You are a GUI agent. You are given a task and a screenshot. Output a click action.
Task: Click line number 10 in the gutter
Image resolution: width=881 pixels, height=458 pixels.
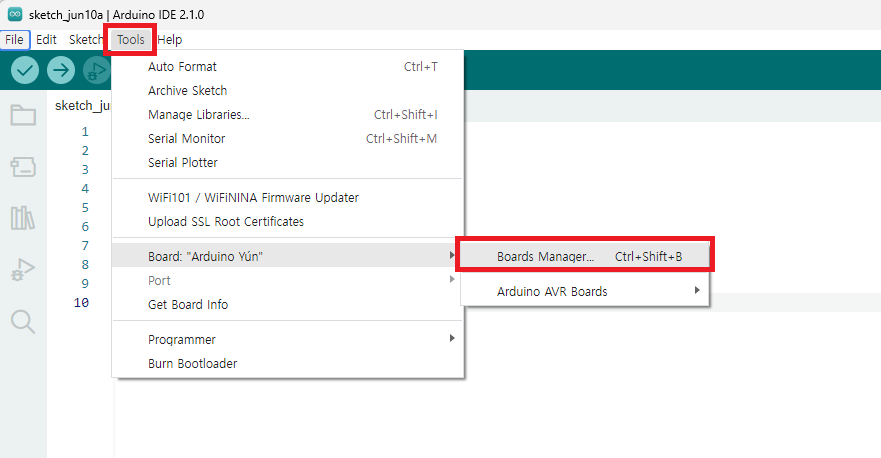click(x=81, y=302)
